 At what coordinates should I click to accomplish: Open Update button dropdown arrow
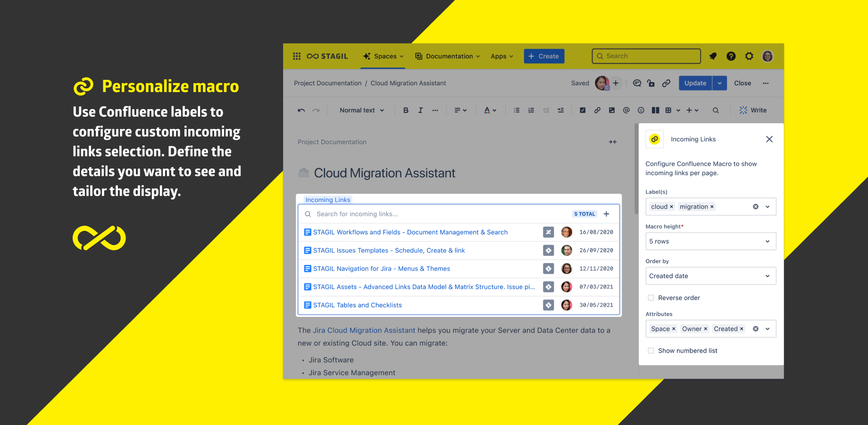click(719, 83)
